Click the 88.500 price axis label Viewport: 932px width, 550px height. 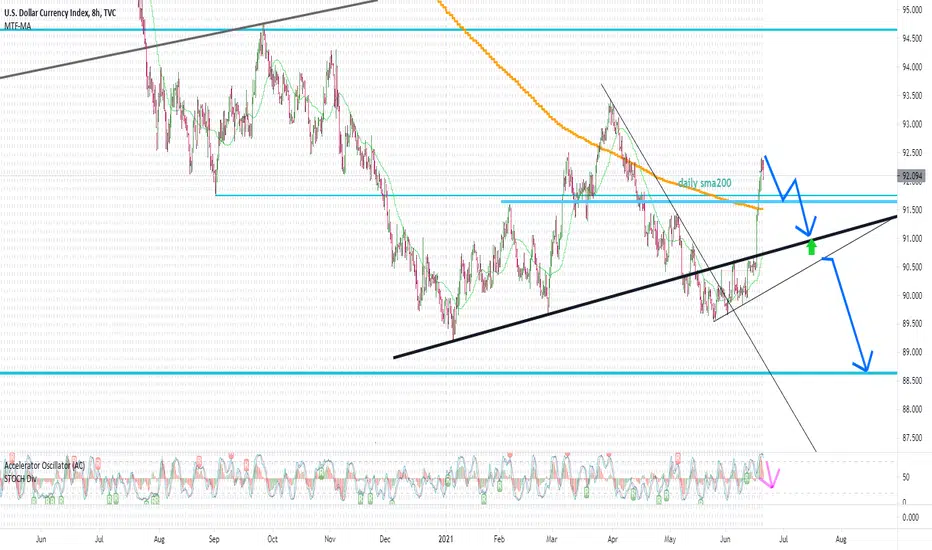click(x=912, y=381)
